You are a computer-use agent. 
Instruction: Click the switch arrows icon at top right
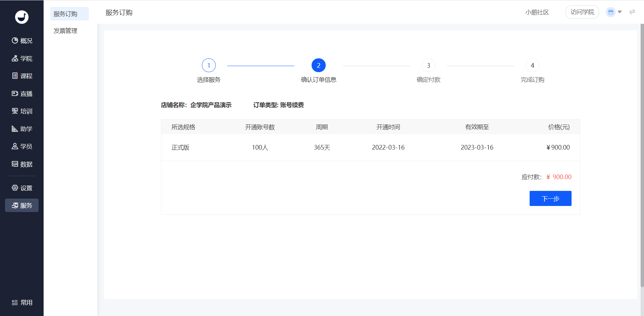[632, 12]
